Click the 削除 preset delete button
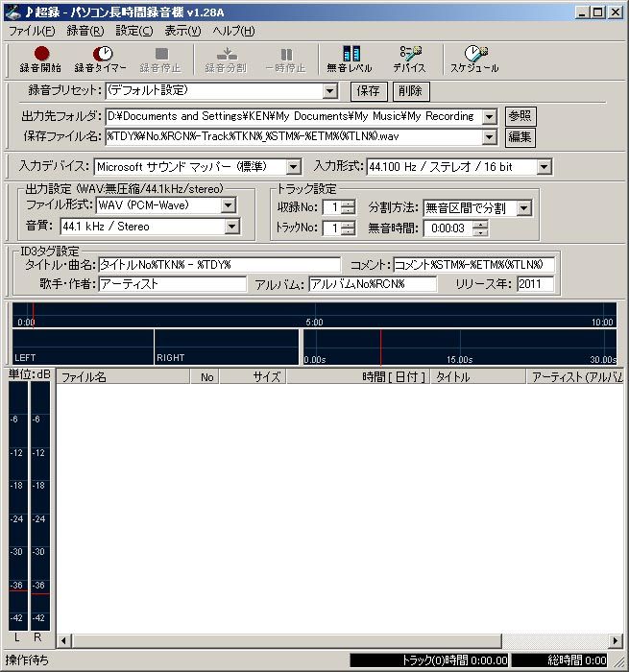Screen dimensions: 629x672 tap(411, 91)
